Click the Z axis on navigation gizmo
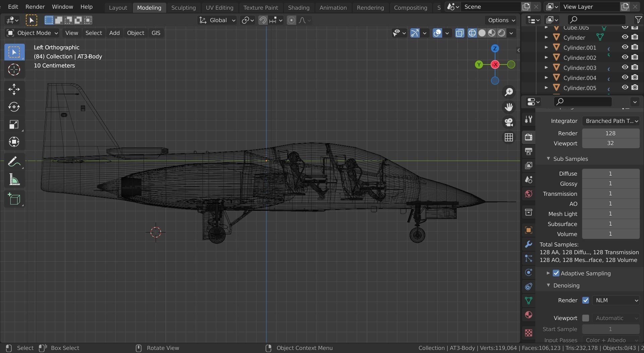 click(x=495, y=48)
